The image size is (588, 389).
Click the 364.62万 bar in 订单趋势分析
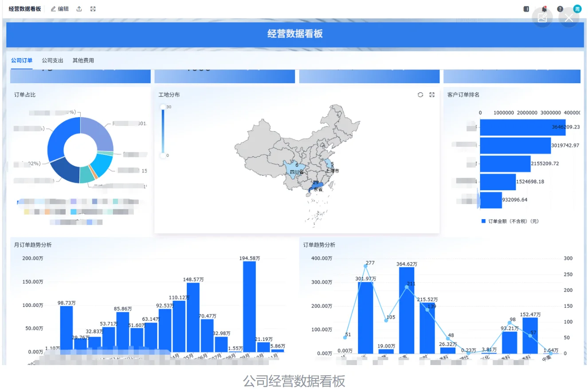point(407,310)
